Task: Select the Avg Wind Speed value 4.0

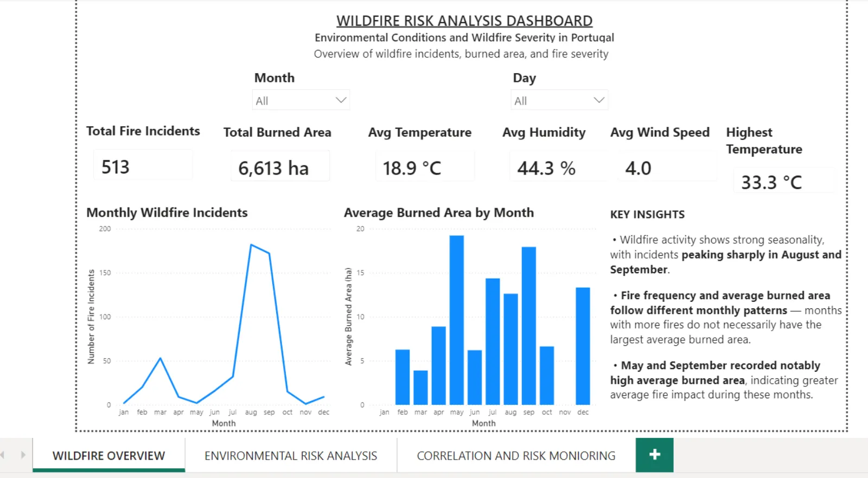Action: pyautogui.click(x=638, y=169)
